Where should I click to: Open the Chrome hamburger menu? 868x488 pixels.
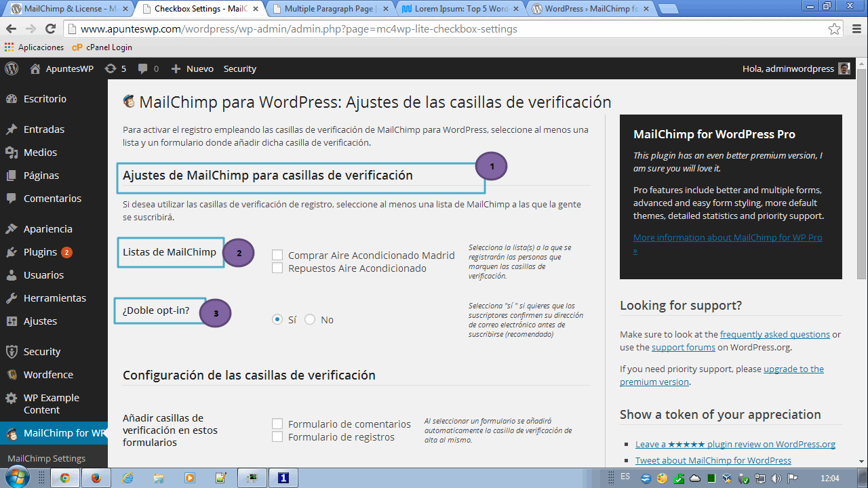pyautogui.click(x=856, y=29)
